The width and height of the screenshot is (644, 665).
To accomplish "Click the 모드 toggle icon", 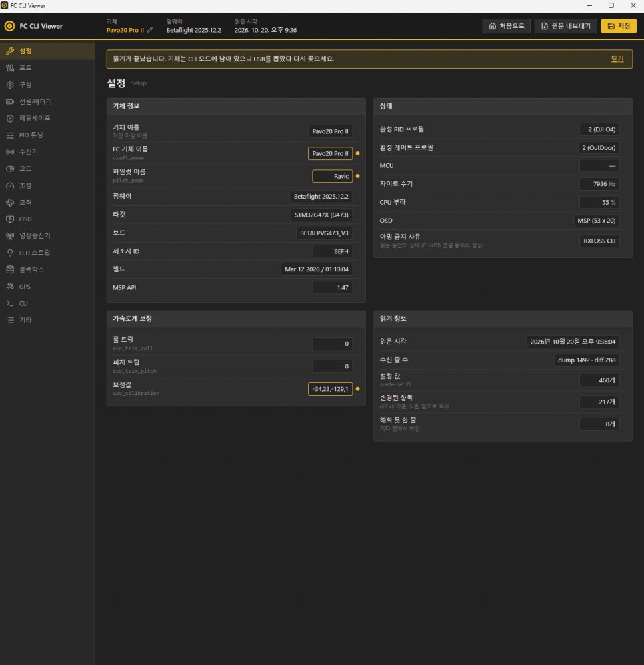I will click(x=10, y=169).
